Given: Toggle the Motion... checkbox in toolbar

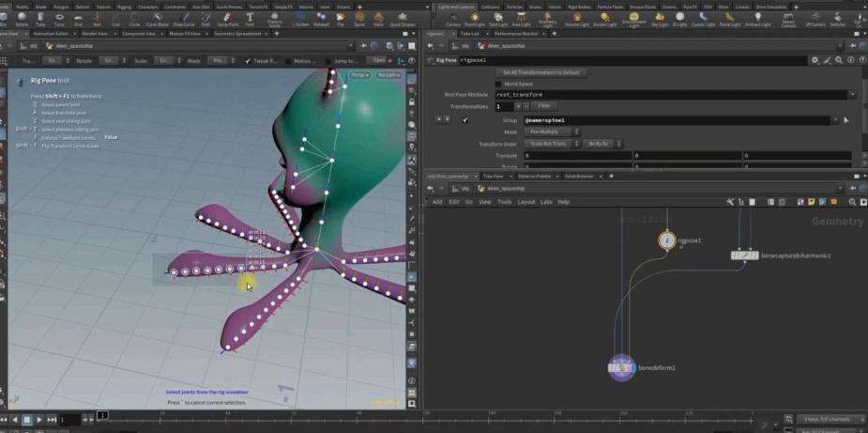Looking at the screenshot, I should coord(288,60).
